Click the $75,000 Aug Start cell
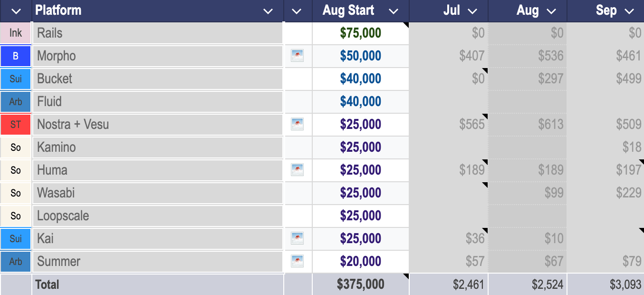644x295 pixels. pyautogui.click(x=360, y=33)
